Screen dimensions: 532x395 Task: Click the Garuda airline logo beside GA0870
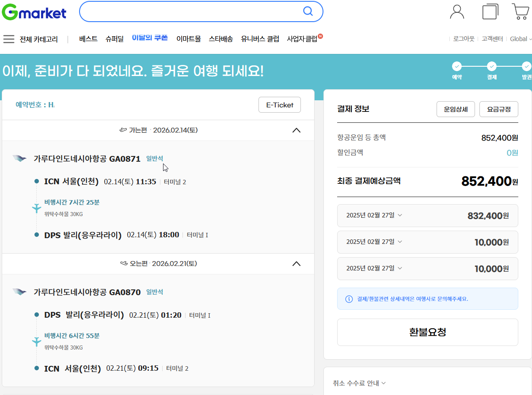pos(19,292)
